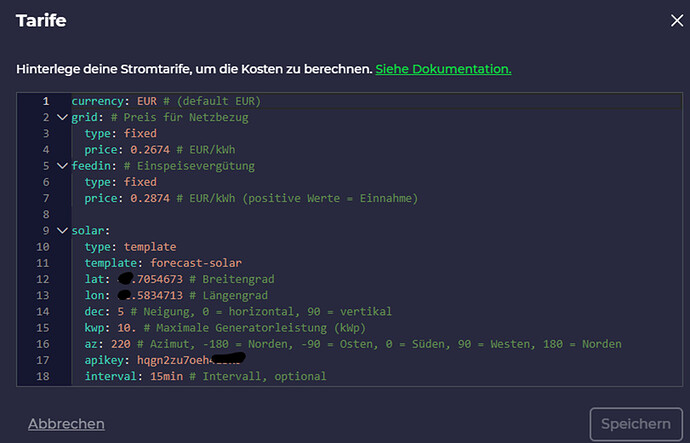
Task: Click line number 1 in the gutter
Action: 46,101
